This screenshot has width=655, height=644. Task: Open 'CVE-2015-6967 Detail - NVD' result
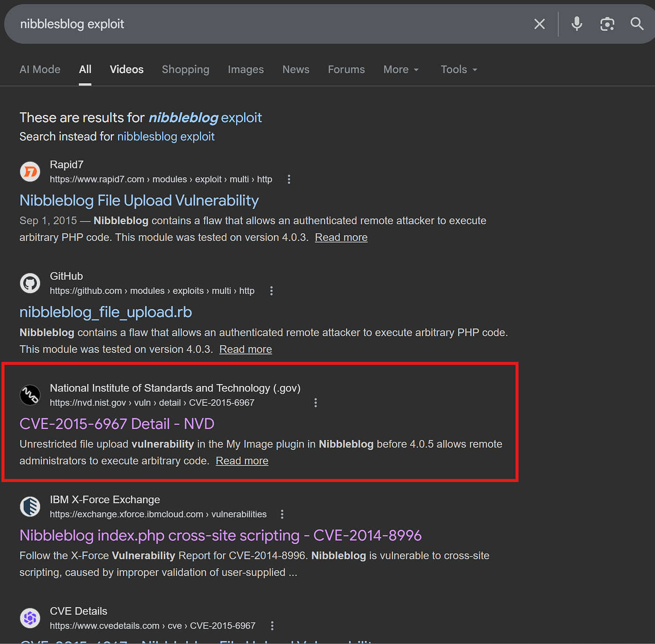click(117, 424)
